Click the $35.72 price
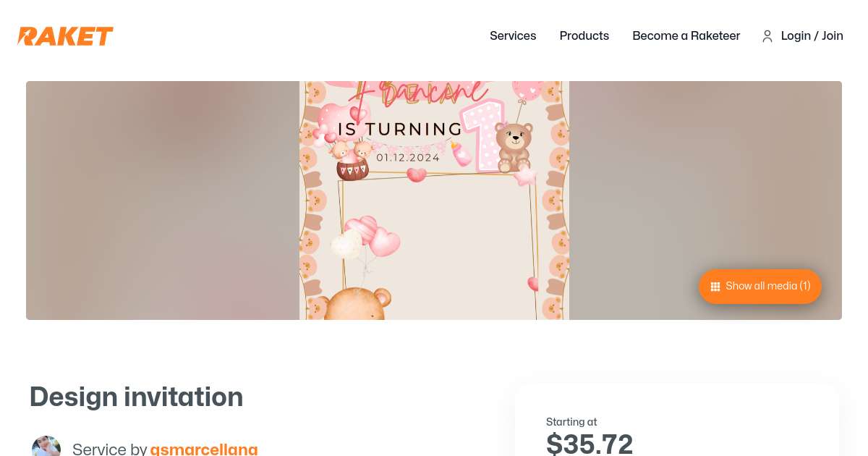Screen dimensions: 868x456 coord(589,443)
